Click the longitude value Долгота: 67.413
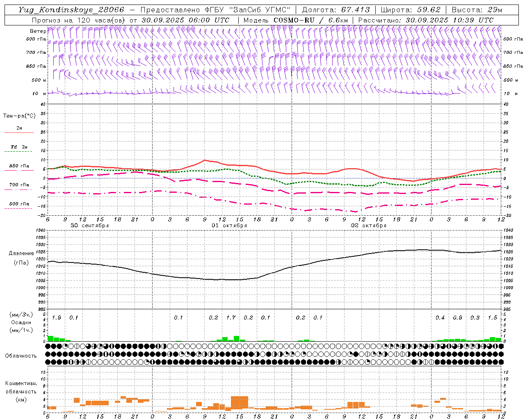 336,10
